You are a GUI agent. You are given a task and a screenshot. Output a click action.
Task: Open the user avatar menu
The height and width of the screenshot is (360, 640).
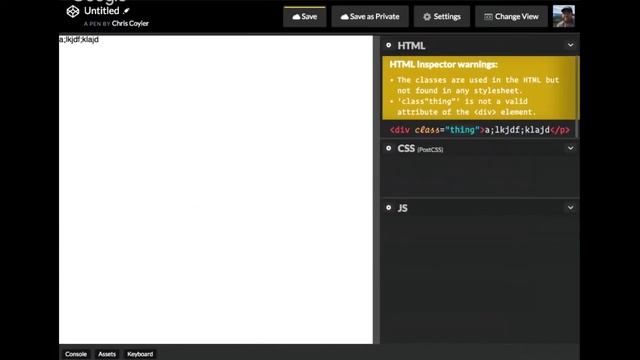(x=564, y=16)
